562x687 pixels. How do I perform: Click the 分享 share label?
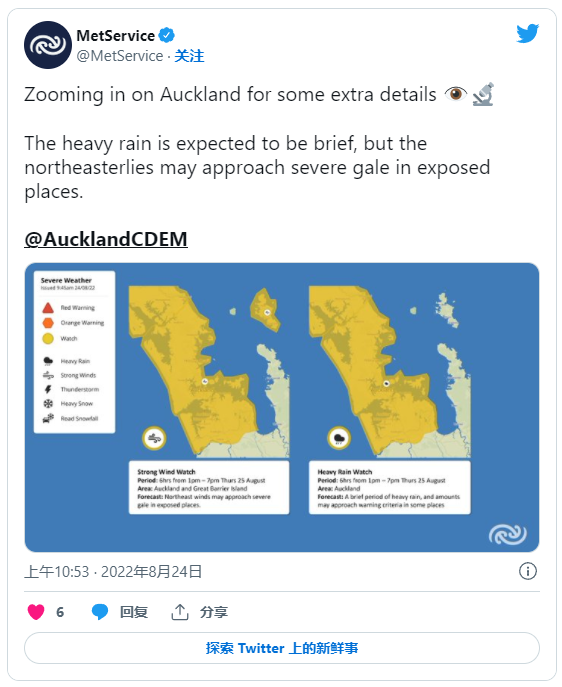214,612
